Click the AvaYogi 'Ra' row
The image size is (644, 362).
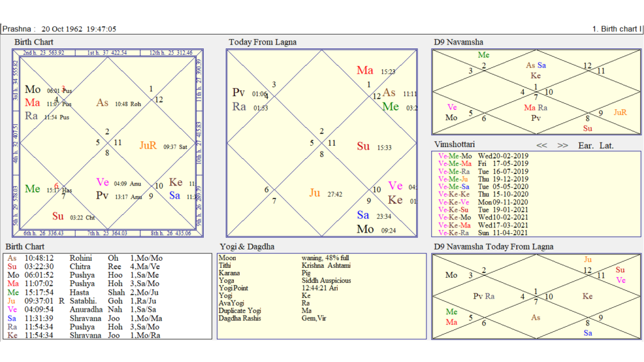pyautogui.click(x=265, y=304)
